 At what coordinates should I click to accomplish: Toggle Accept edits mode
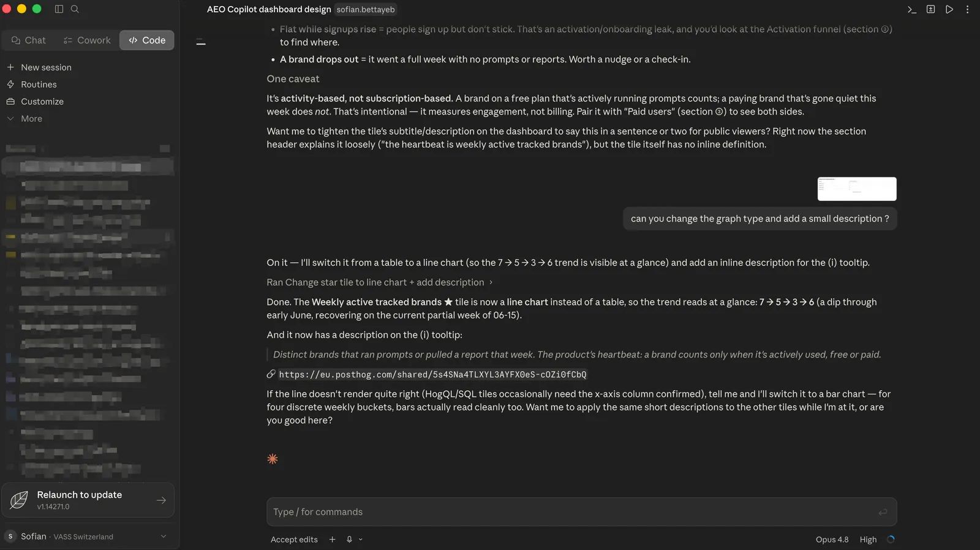294,540
